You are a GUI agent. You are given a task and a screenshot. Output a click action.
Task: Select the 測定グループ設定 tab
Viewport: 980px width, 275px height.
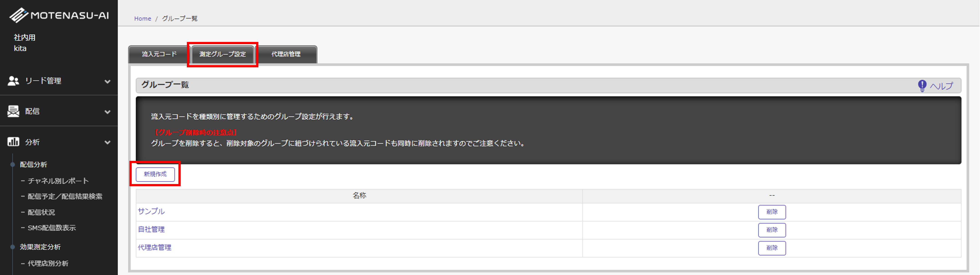[x=223, y=54]
